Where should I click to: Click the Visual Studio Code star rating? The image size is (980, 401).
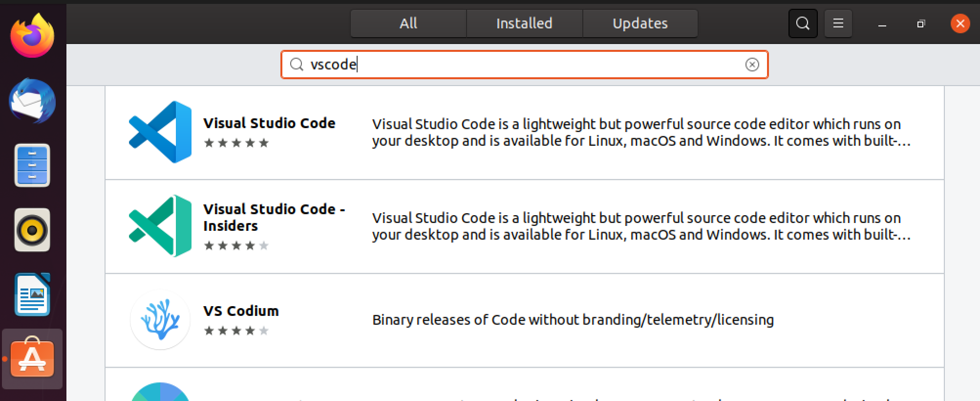tap(236, 143)
